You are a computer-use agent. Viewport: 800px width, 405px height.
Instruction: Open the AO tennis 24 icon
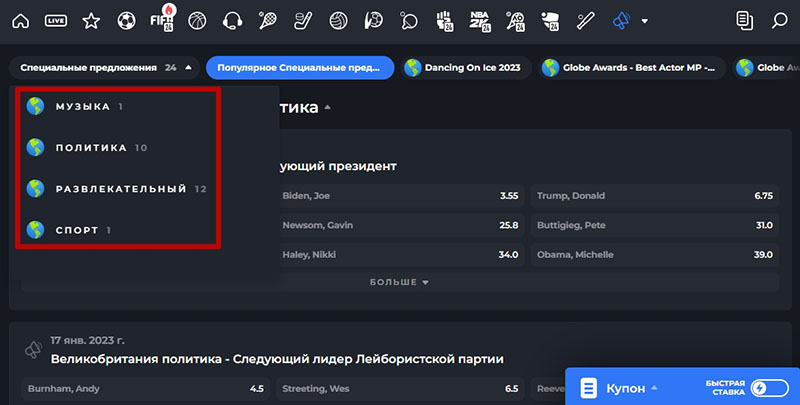tap(515, 21)
